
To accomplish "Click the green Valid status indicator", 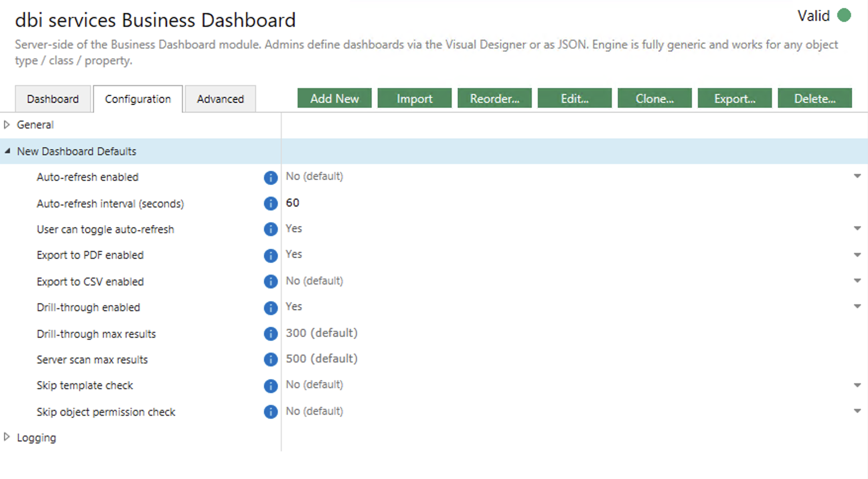I will (x=844, y=16).
